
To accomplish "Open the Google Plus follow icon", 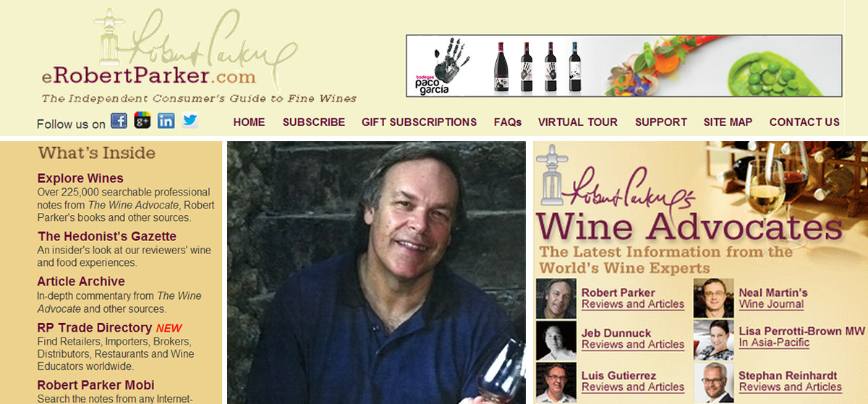I will tap(142, 121).
